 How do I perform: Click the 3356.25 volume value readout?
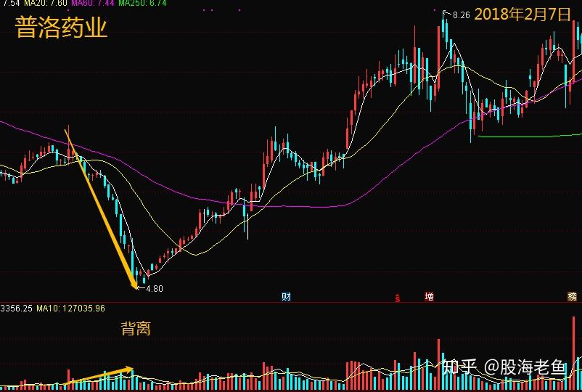(x=17, y=308)
